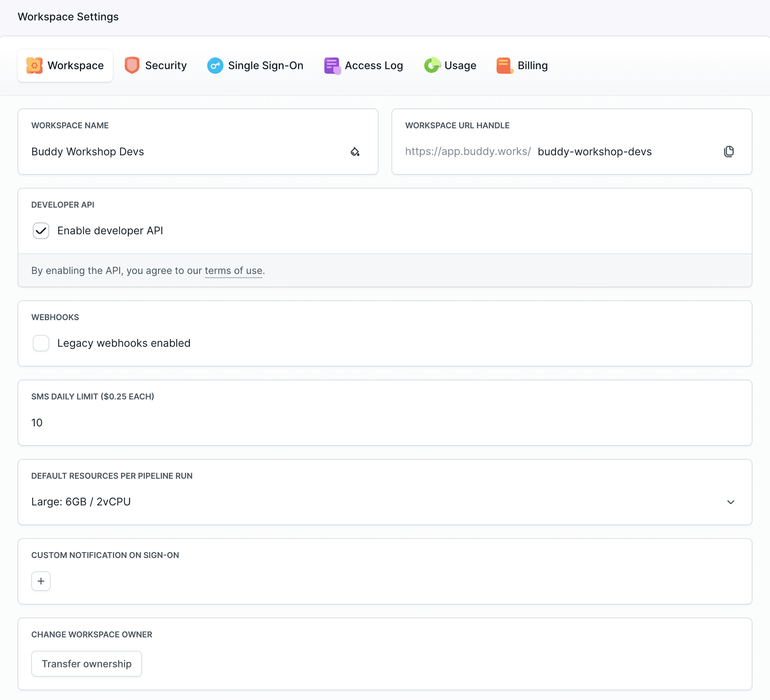Click paint bucket icon beside workspace name

(x=355, y=152)
